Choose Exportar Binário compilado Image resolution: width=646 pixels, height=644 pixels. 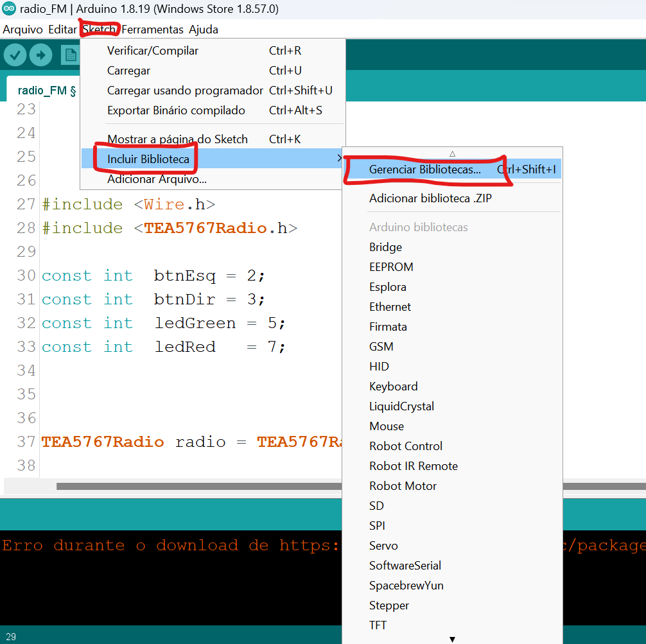(x=213, y=110)
